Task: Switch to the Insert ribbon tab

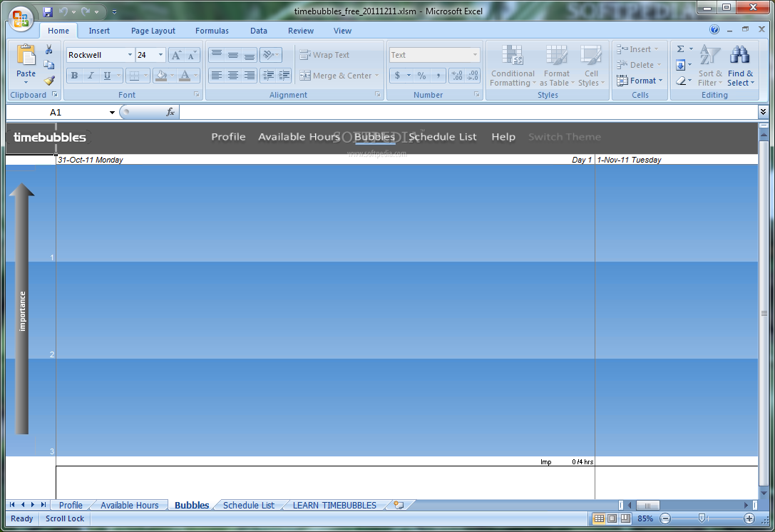Action: pyautogui.click(x=99, y=31)
